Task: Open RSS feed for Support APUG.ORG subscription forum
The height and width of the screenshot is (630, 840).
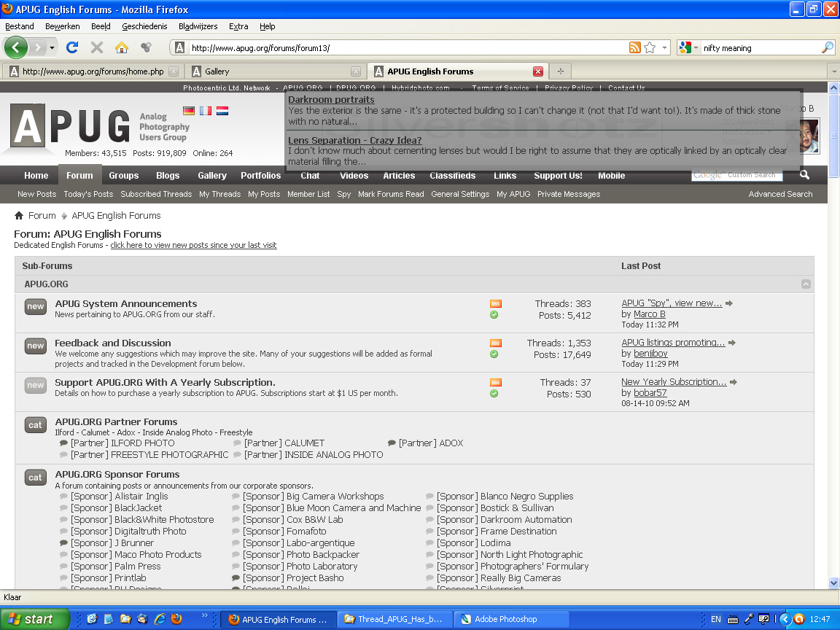Action: tap(496, 383)
